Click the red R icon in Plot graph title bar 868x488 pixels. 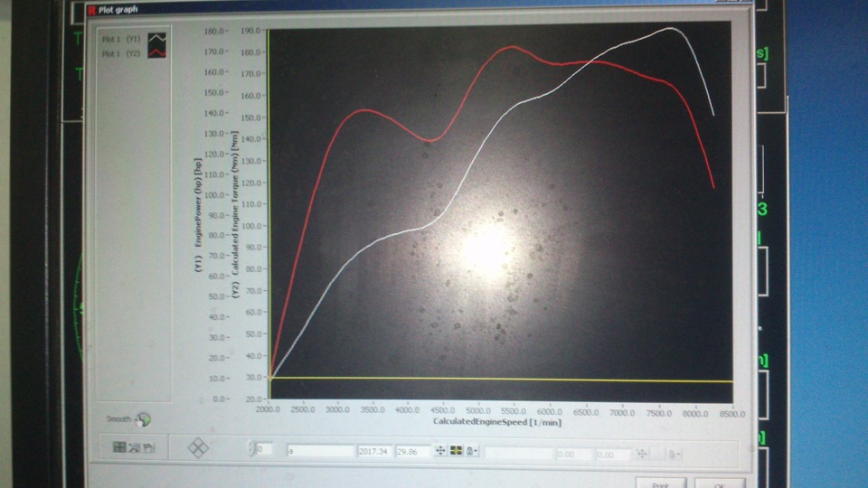pos(92,10)
